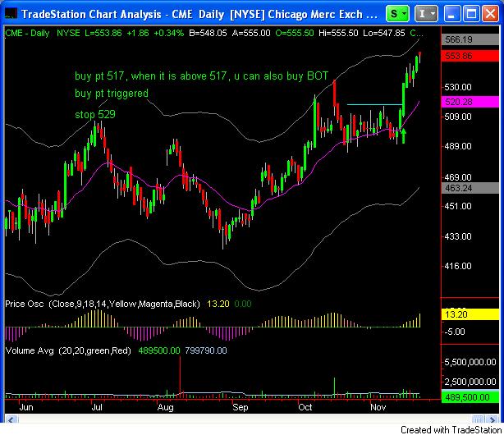Screen dimensions: 504x435
Task: Click the green S symbol-link button
Action: pyautogui.click(x=397, y=14)
